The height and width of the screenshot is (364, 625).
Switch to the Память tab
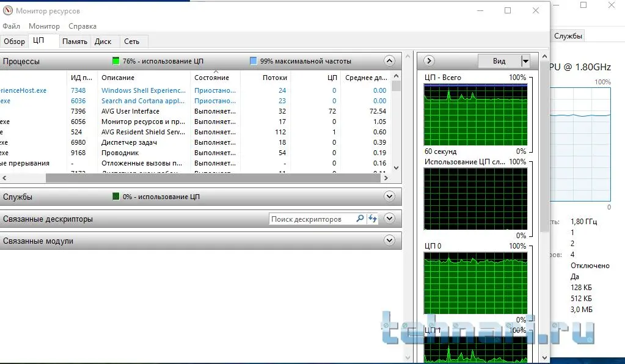75,42
